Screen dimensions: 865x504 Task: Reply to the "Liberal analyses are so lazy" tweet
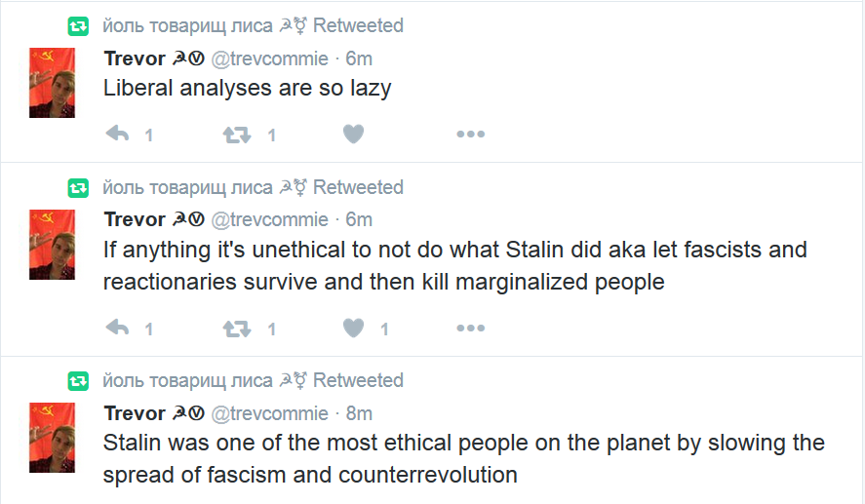click(117, 134)
